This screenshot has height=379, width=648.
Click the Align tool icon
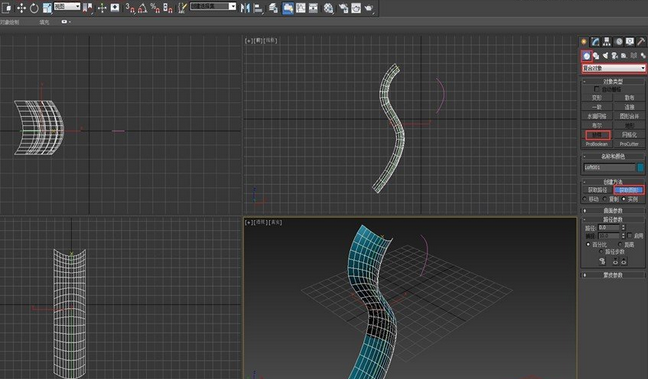[x=258, y=7]
